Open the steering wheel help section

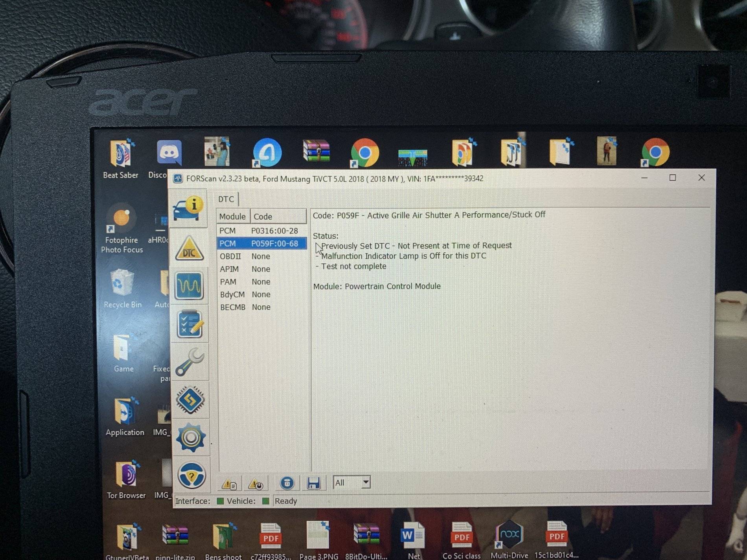(191, 476)
